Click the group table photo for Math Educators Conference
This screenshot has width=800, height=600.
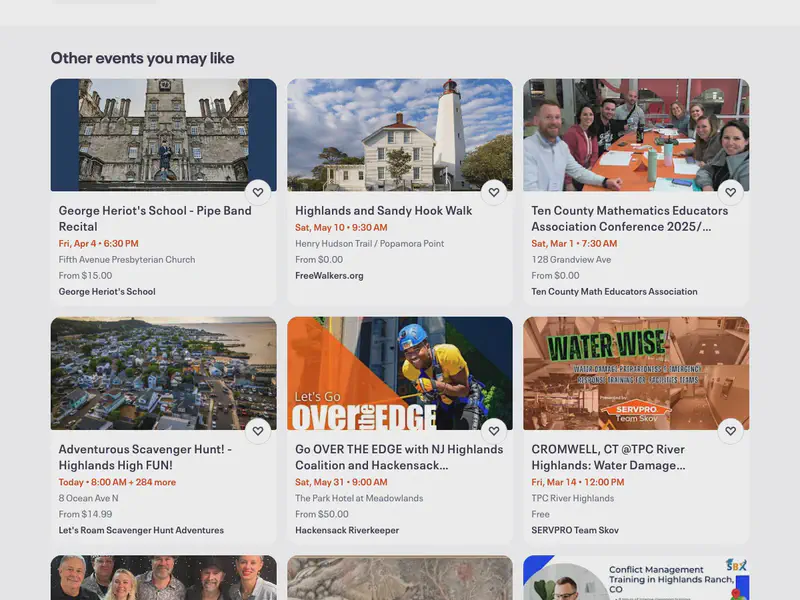636,135
